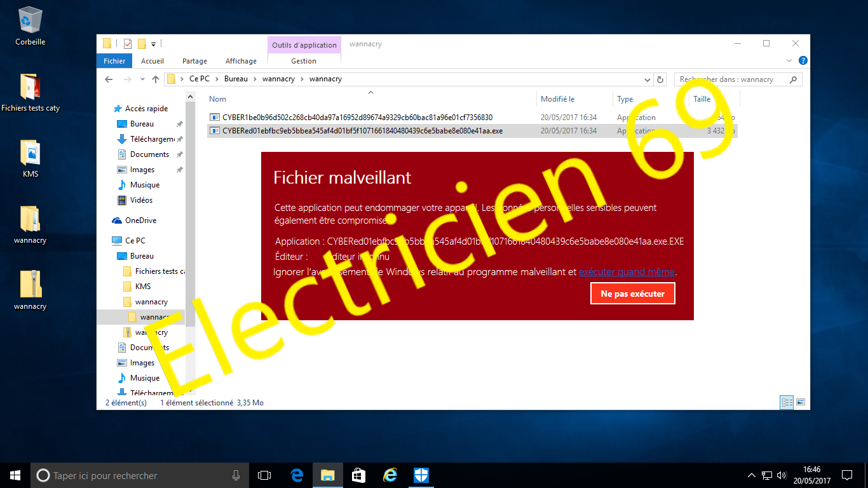
Task: Click the Ne pas exécuter button
Action: (x=632, y=294)
